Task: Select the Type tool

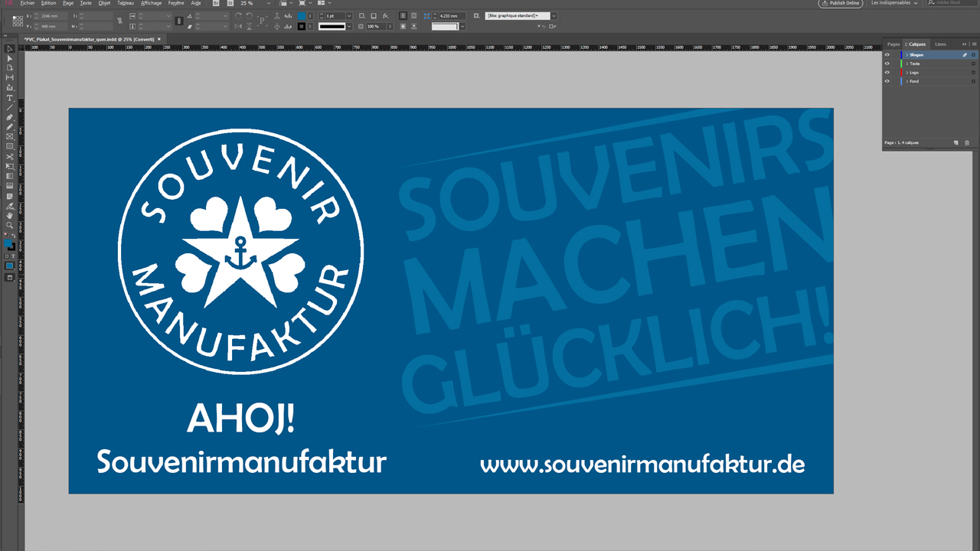Action: (10, 97)
